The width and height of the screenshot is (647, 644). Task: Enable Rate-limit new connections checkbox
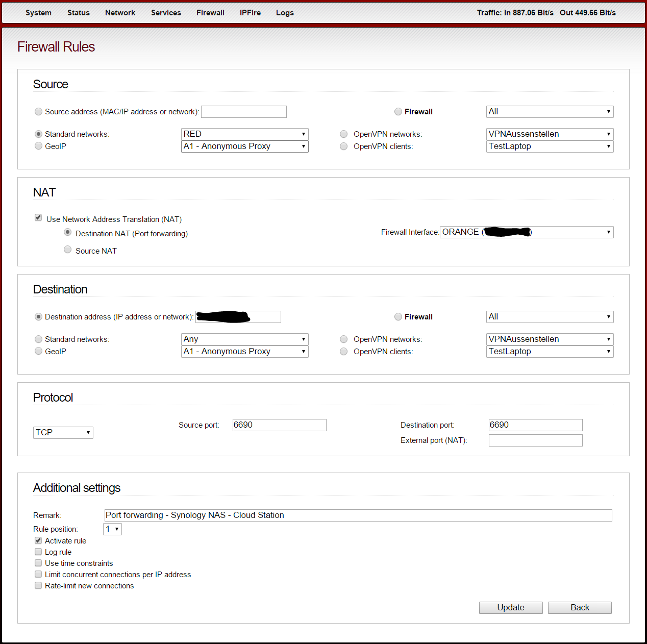pyautogui.click(x=38, y=585)
